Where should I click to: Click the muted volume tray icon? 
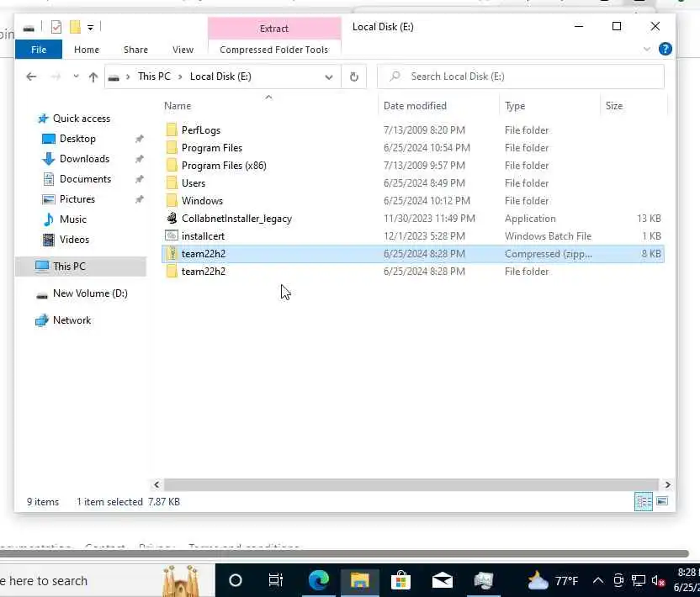point(658,580)
